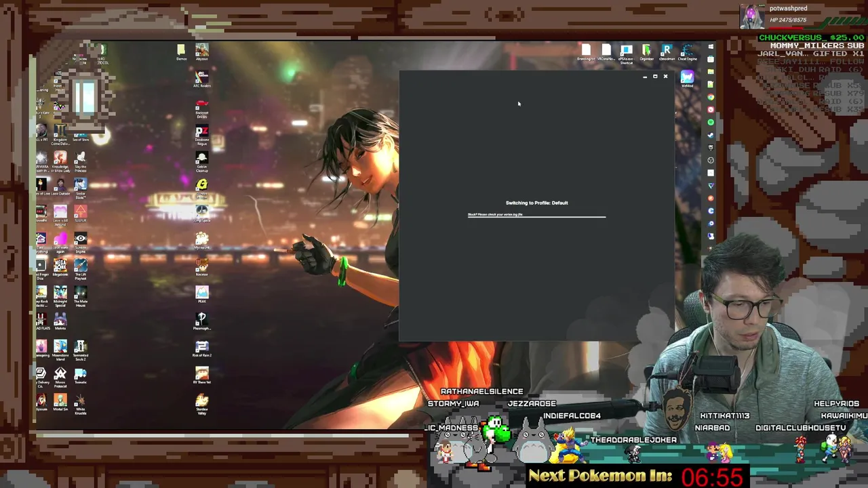The width and height of the screenshot is (868, 488).
Task: Launch RV There Yet shortcut
Action: coord(201,375)
